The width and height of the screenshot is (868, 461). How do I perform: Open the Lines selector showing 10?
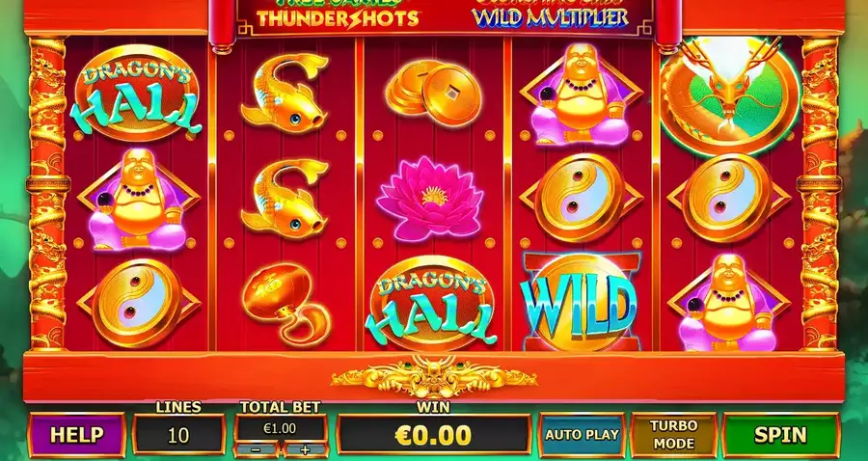click(178, 435)
